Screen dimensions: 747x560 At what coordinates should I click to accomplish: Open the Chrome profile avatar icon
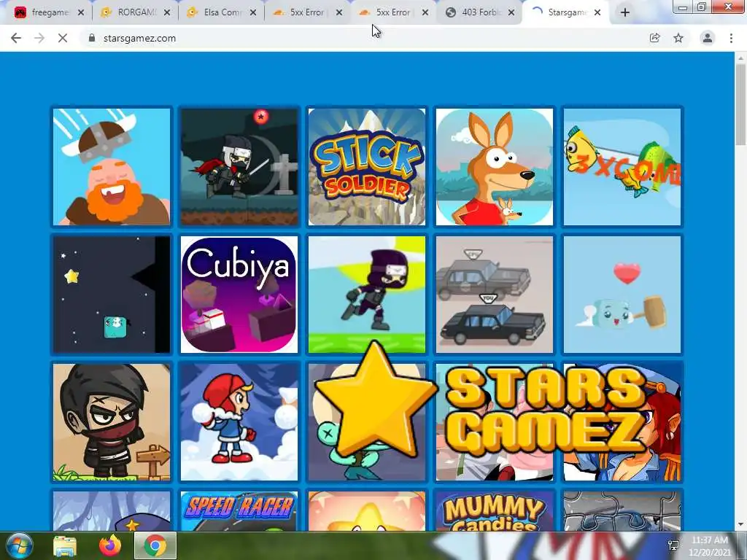click(x=708, y=38)
